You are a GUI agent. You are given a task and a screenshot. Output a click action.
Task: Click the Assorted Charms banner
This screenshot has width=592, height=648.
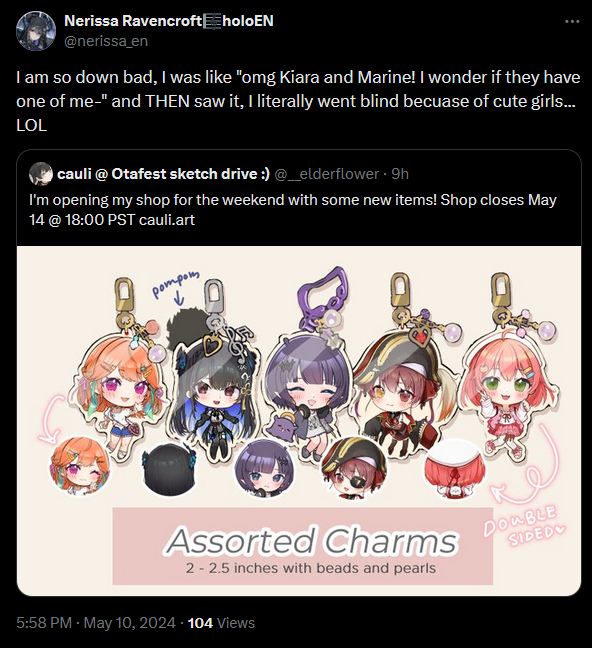point(303,546)
